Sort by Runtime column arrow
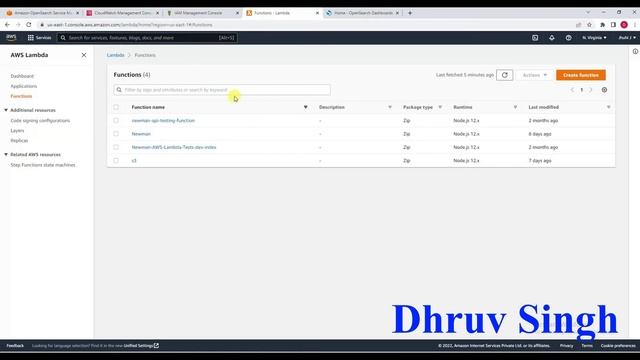Screen dimensions: 640x360 point(515,107)
